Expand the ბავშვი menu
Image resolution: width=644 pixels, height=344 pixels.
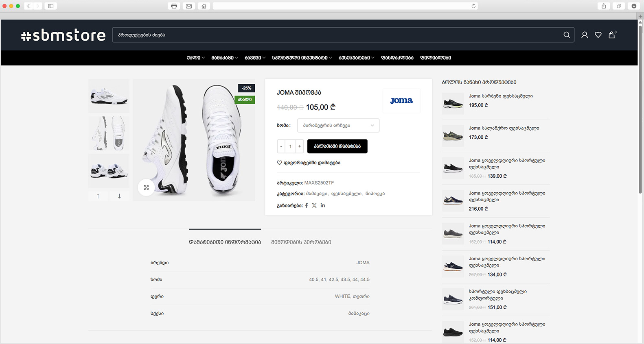click(255, 58)
